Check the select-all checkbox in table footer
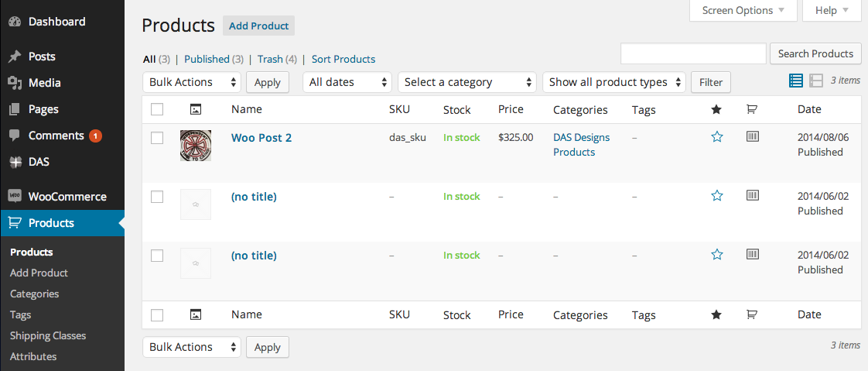 coord(157,315)
